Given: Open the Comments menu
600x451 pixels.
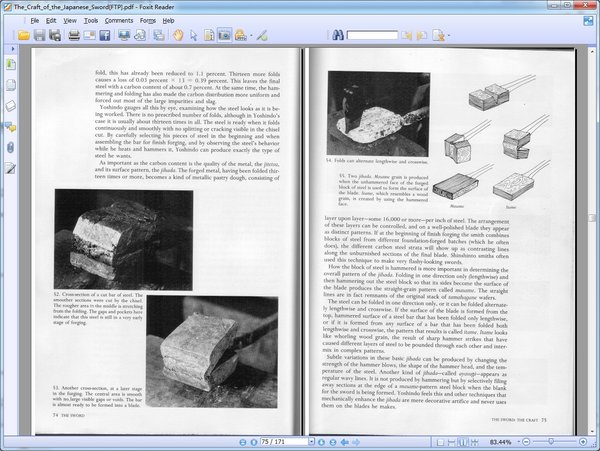Looking at the screenshot, I should (118, 20).
